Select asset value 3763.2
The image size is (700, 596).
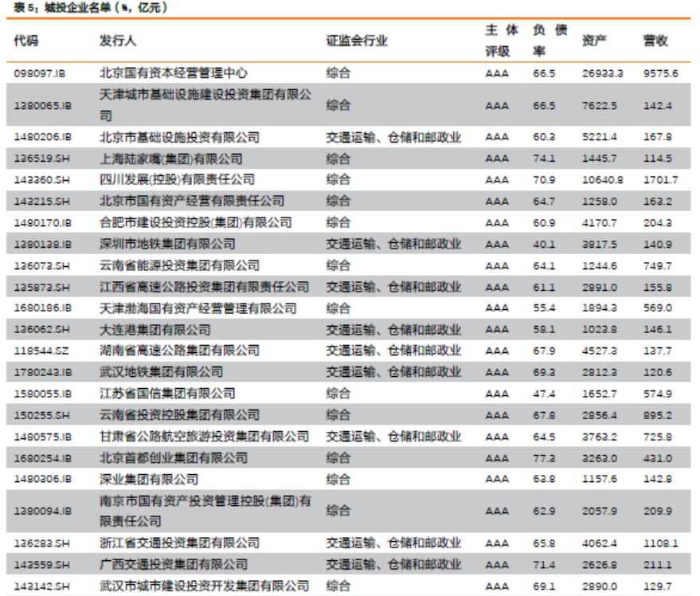click(x=600, y=437)
